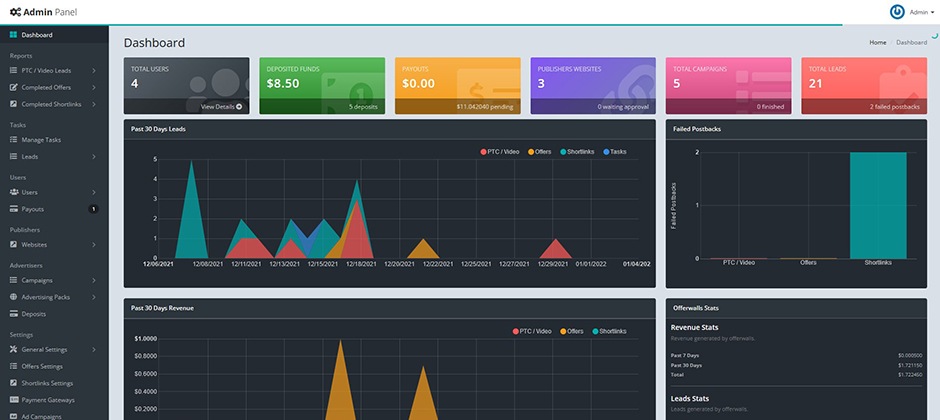Click the Shortlinks Settings icon
This screenshot has width=940, height=420.
click(x=13, y=383)
